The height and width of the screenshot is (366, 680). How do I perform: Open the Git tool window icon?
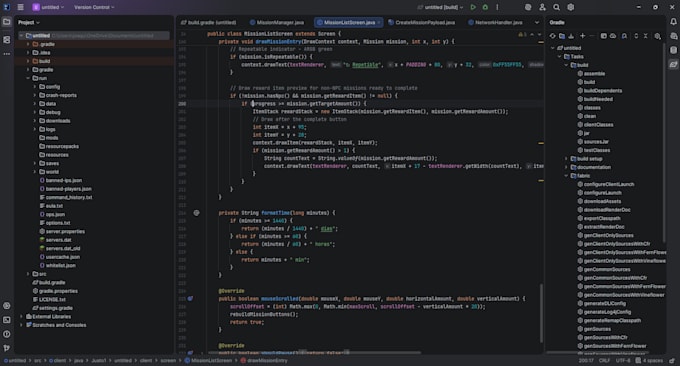(7, 348)
